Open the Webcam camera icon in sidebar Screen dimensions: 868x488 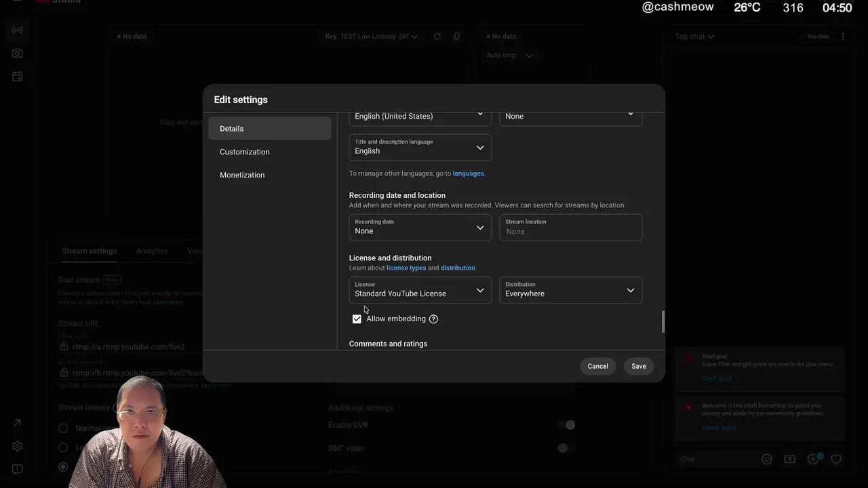click(x=18, y=53)
